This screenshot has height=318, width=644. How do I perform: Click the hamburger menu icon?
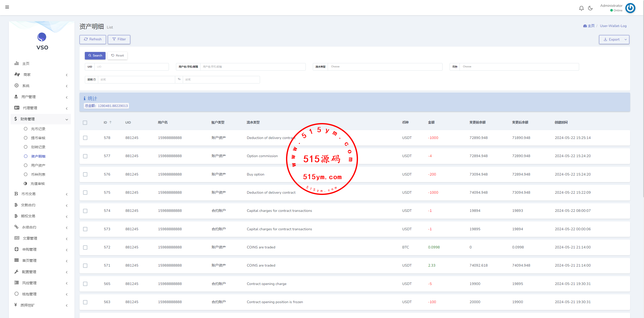click(x=7, y=7)
